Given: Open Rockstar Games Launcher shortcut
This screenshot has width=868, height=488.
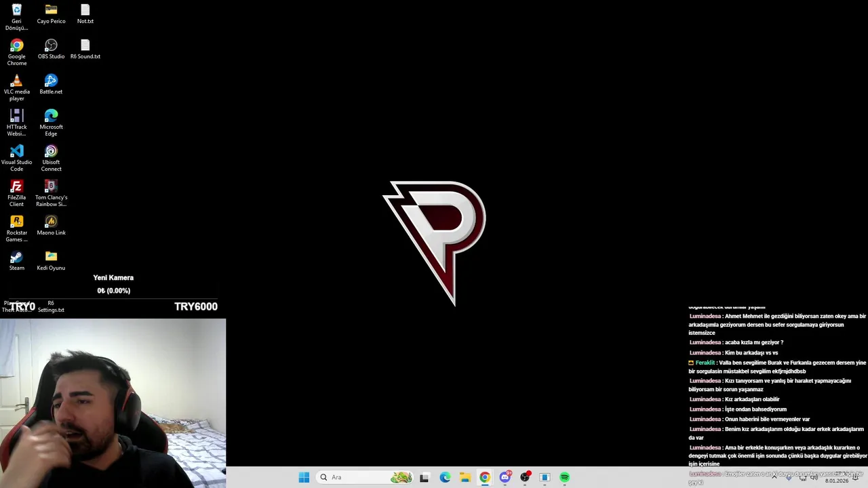Looking at the screenshot, I should [16, 228].
